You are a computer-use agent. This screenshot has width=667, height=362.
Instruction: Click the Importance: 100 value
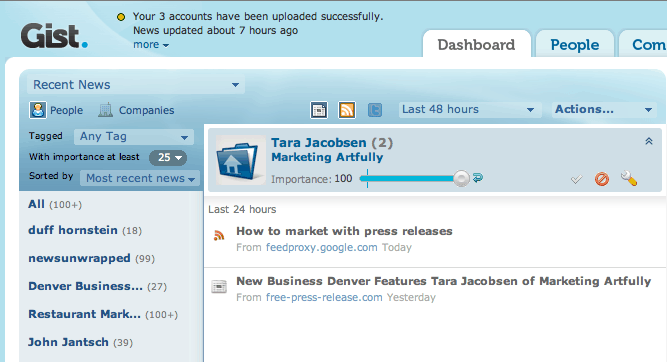(343, 179)
